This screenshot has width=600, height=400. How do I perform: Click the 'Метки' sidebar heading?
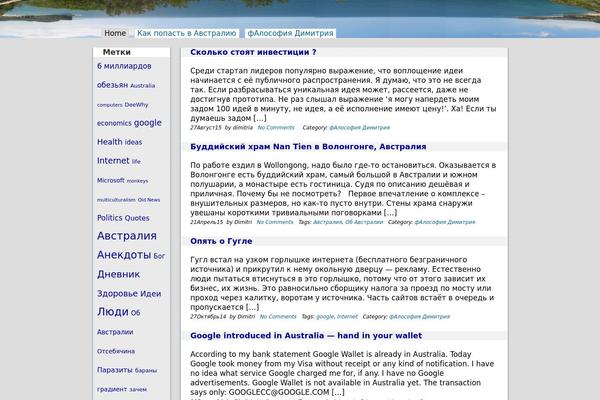click(117, 52)
